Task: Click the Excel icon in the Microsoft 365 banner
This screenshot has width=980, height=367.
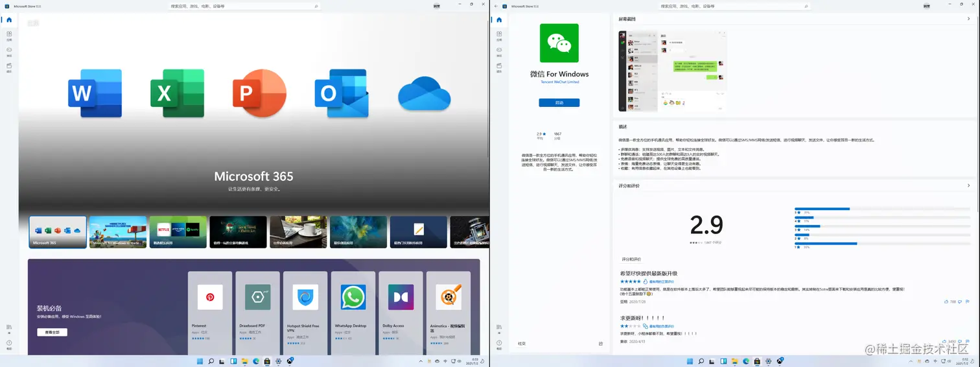Action: (x=177, y=93)
